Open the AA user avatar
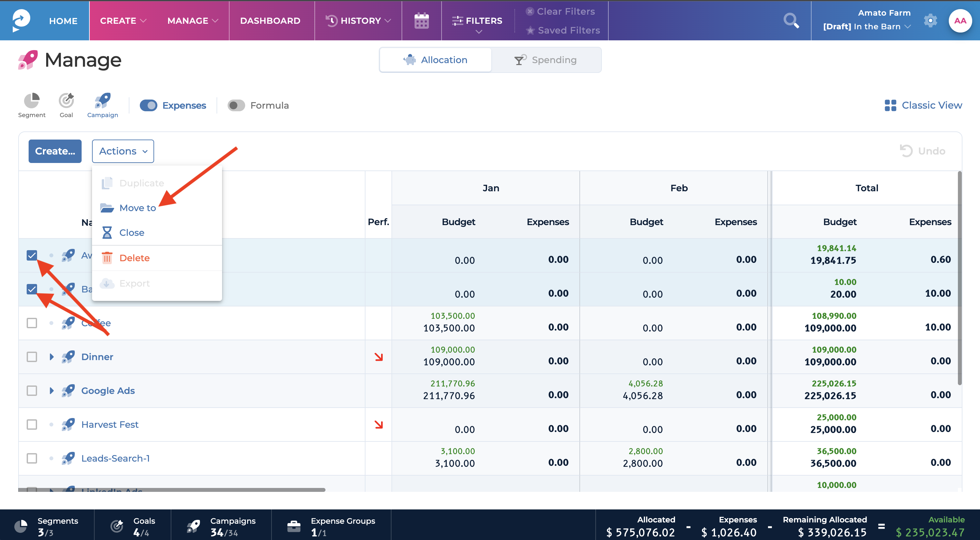 (x=960, y=20)
